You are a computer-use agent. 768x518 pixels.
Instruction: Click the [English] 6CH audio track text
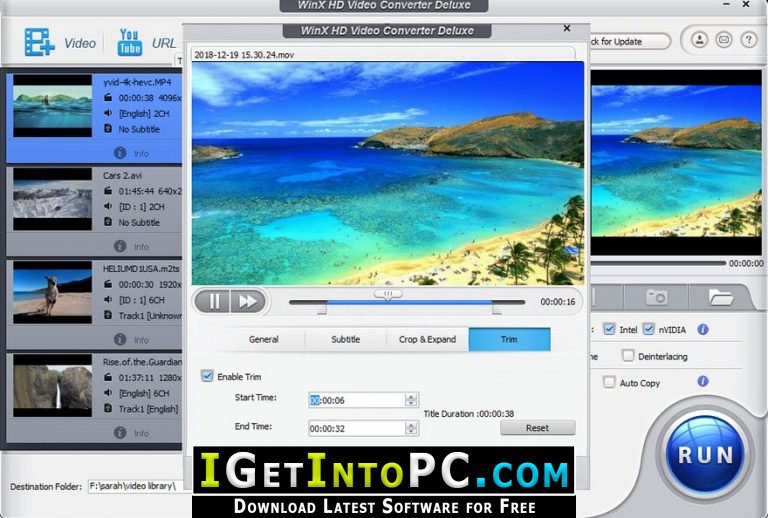pos(144,393)
